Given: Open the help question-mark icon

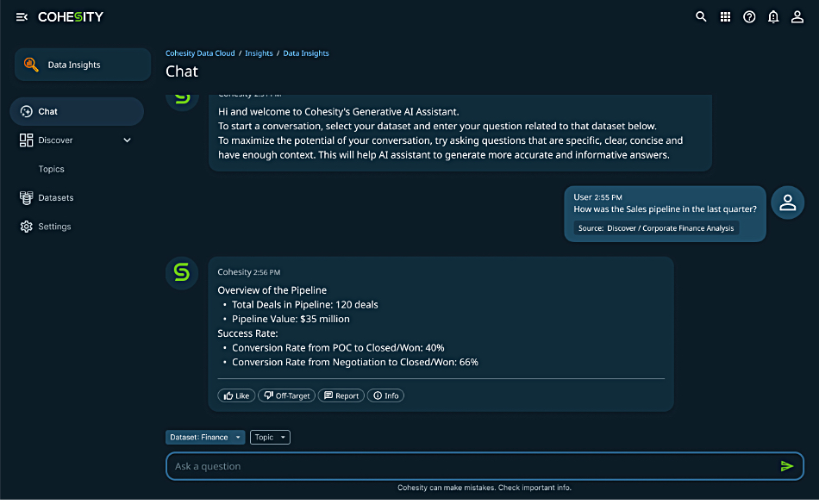Looking at the screenshot, I should (749, 17).
